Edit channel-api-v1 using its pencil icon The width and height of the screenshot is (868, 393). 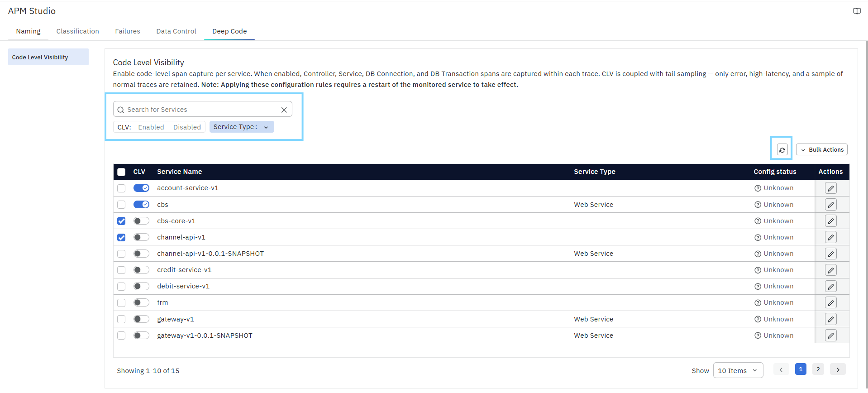pyautogui.click(x=830, y=237)
